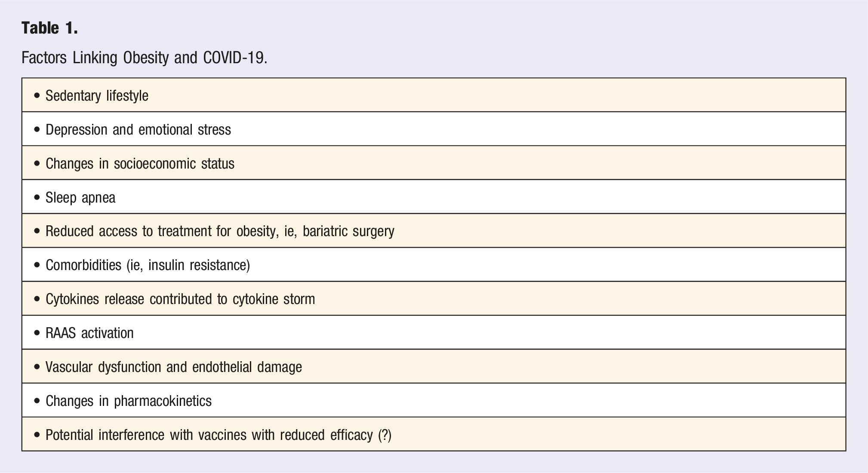The image size is (868, 473).
Task: Select 'Changes in pharmacokinetics' row
Action: pyautogui.click(x=434, y=400)
